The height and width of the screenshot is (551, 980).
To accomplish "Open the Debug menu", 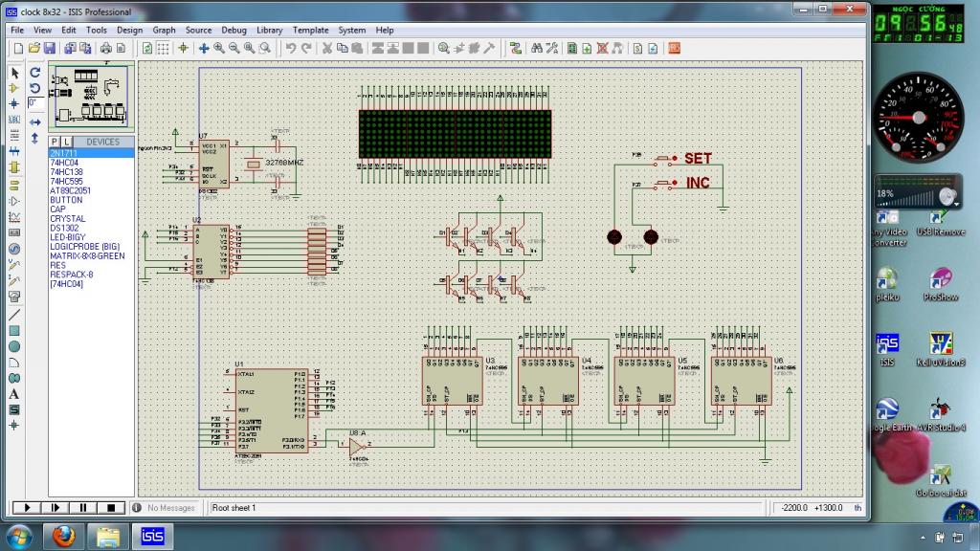I will point(234,30).
